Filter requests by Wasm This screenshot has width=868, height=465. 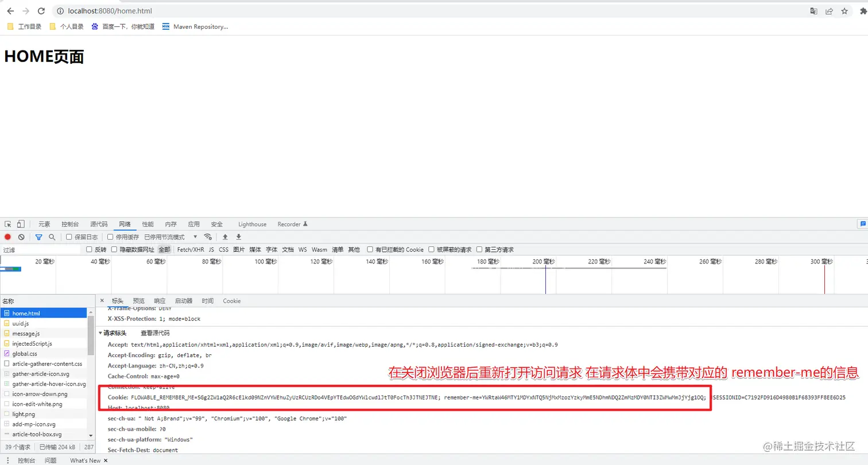coord(319,250)
